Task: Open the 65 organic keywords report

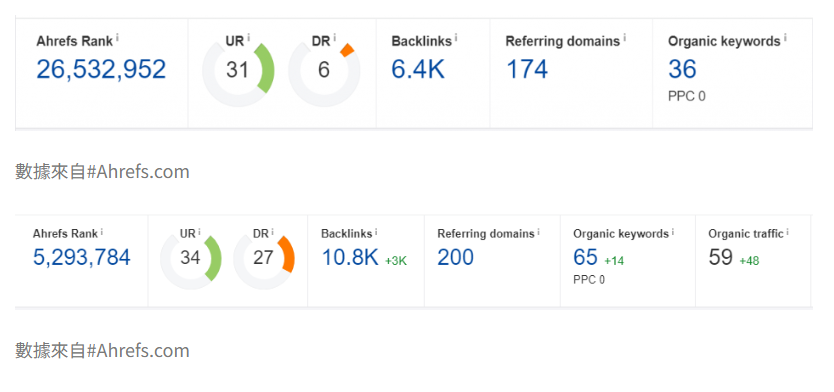Action: click(586, 257)
